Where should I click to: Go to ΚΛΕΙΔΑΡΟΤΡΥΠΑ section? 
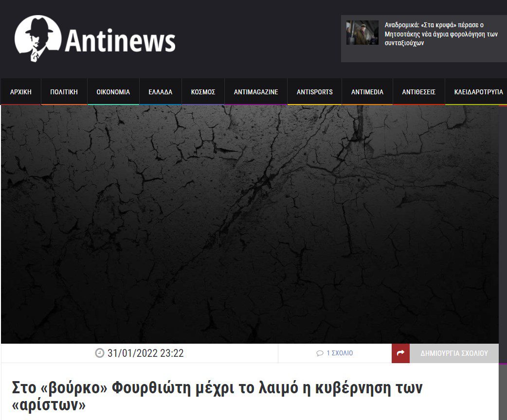(x=479, y=92)
